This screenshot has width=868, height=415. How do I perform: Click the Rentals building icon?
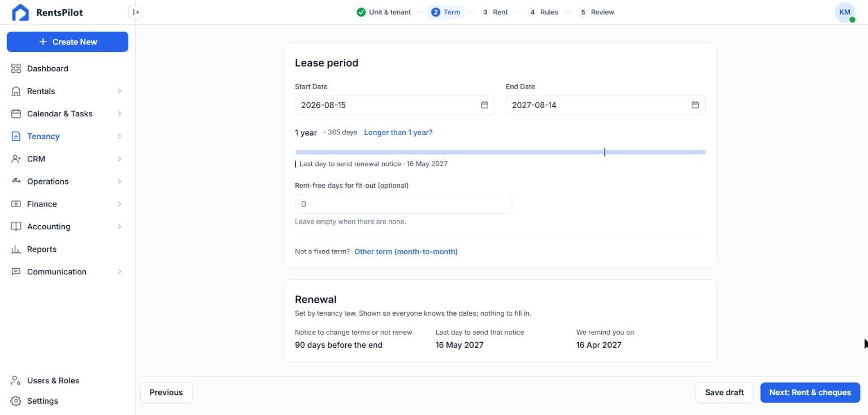coord(16,91)
